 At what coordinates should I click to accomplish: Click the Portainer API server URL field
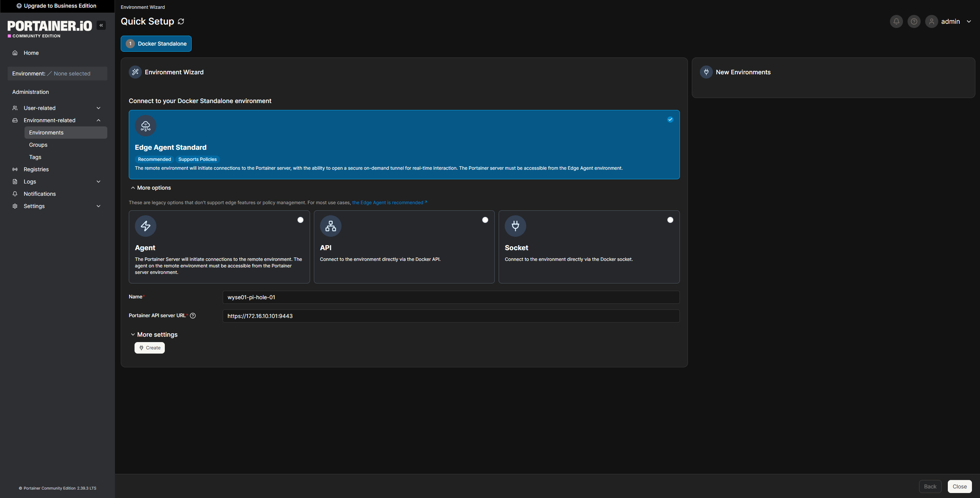point(451,316)
